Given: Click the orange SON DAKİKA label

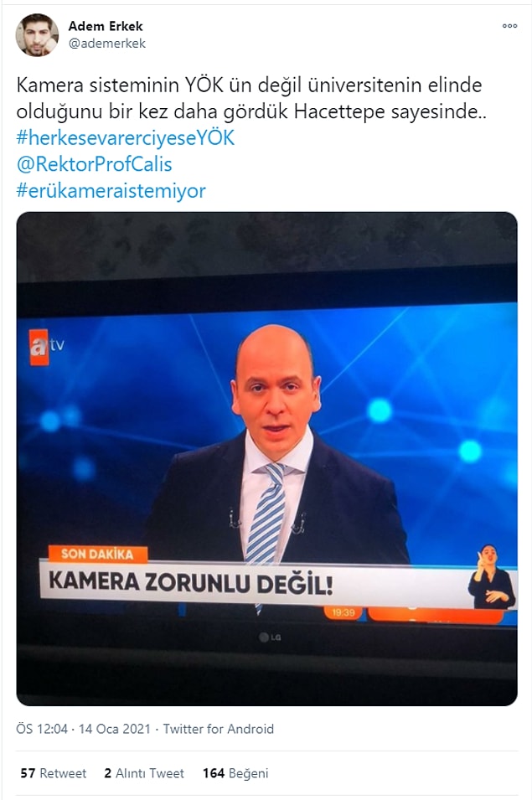Looking at the screenshot, I should (97, 554).
